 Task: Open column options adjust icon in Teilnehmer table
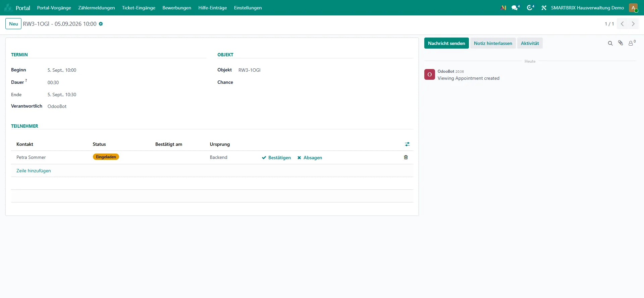click(407, 144)
